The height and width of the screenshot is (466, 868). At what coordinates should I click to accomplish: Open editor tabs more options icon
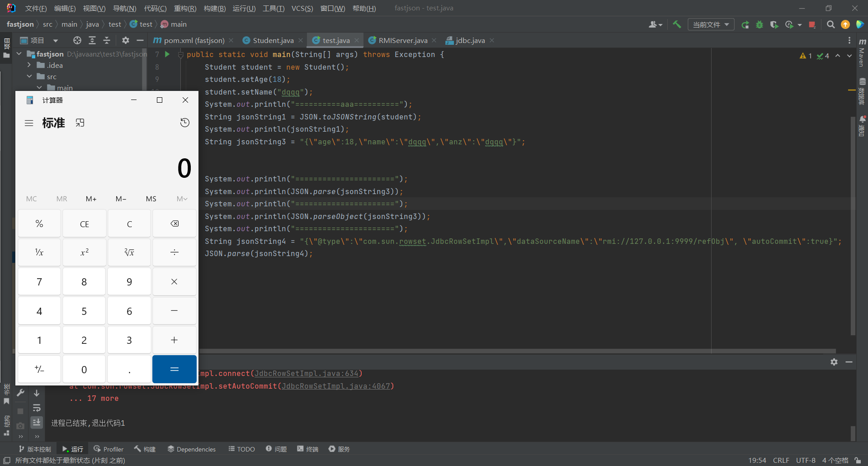pos(849,40)
